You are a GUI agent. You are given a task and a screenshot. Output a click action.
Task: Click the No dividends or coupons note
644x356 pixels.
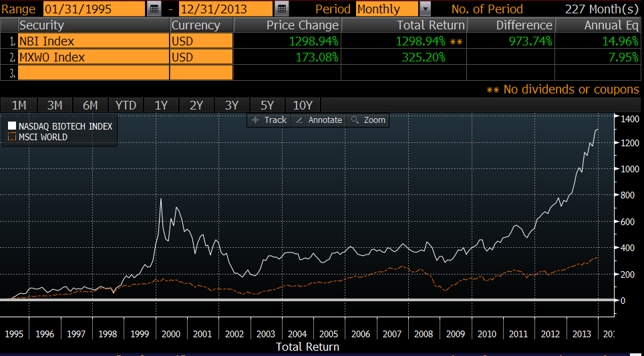pyautogui.click(x=563, y=89)
